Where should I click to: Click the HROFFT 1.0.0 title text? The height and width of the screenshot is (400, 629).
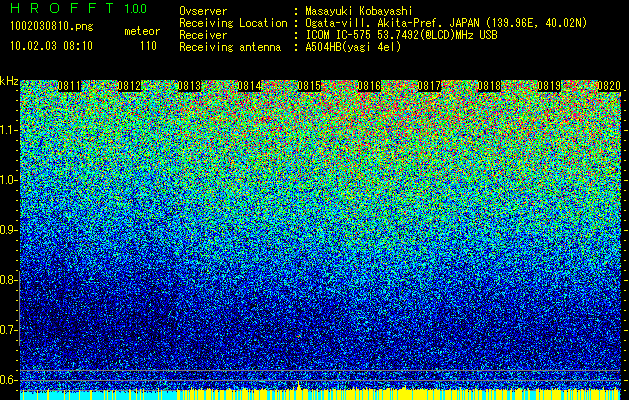[78, 8]
